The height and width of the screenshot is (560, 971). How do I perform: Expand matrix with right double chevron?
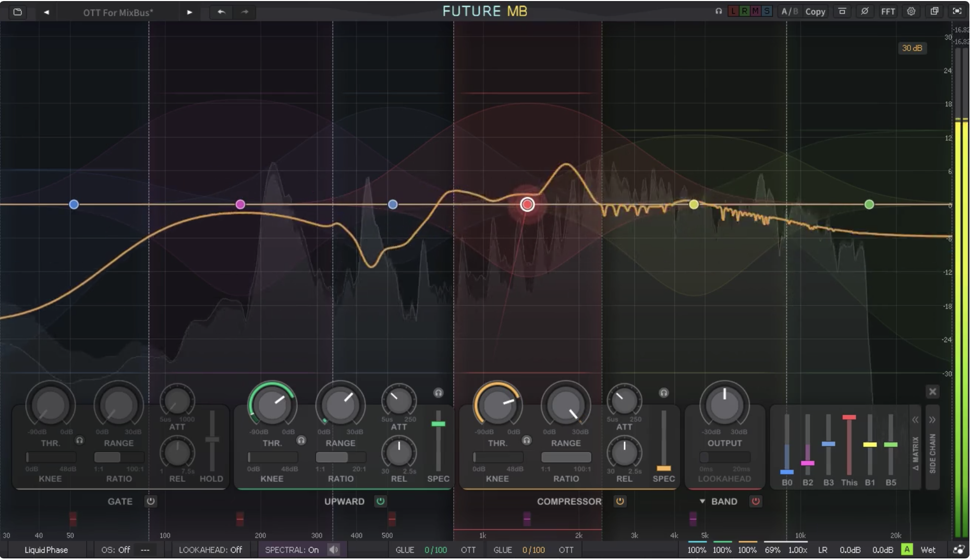pyautogui.click(x=932, y=420)
